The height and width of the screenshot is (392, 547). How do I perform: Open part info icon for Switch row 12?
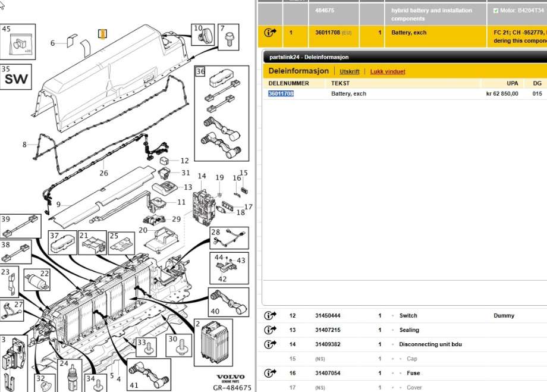coord(270,315)
